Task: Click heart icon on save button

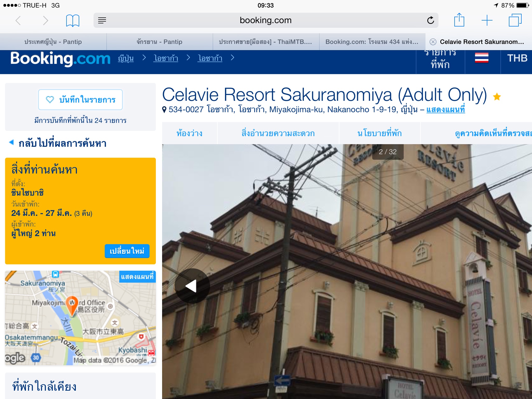Action: pos(50,99)
